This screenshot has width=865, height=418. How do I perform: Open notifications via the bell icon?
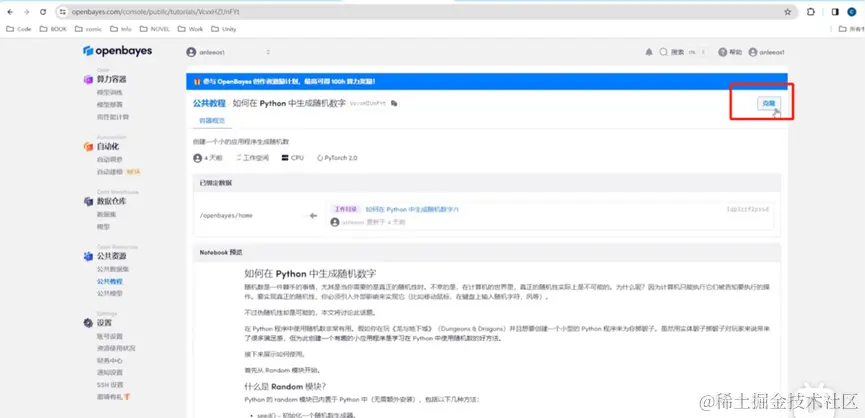(649, 52)
